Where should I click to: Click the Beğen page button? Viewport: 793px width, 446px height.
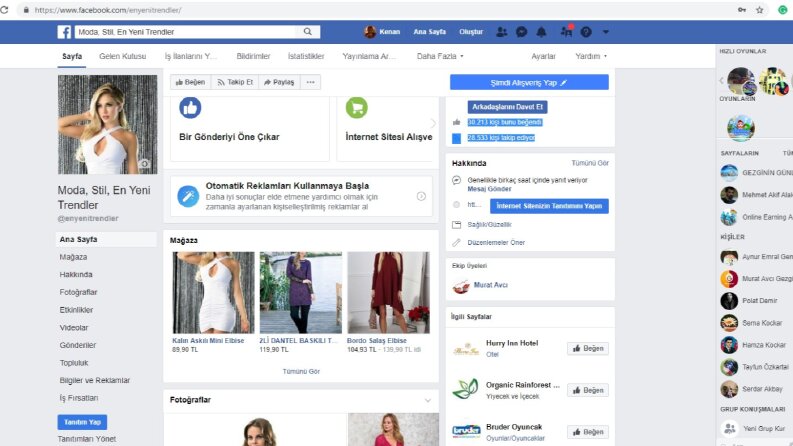coord(190,82)
